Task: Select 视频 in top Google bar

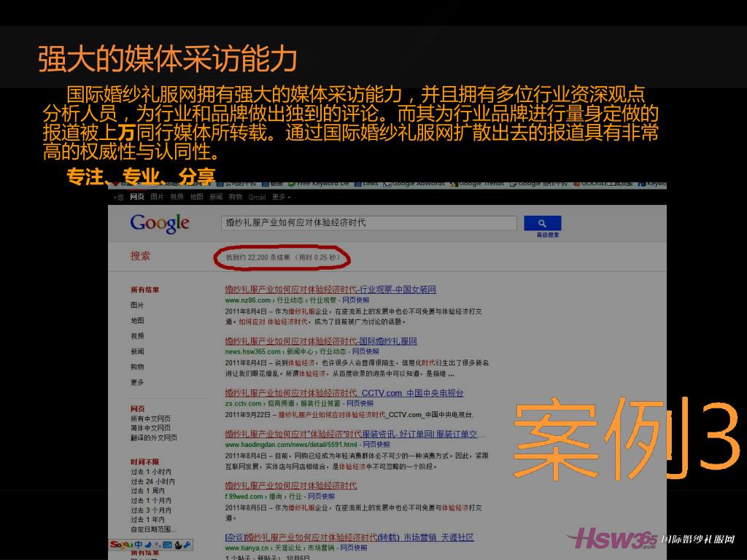Action: tap(177, 197)
